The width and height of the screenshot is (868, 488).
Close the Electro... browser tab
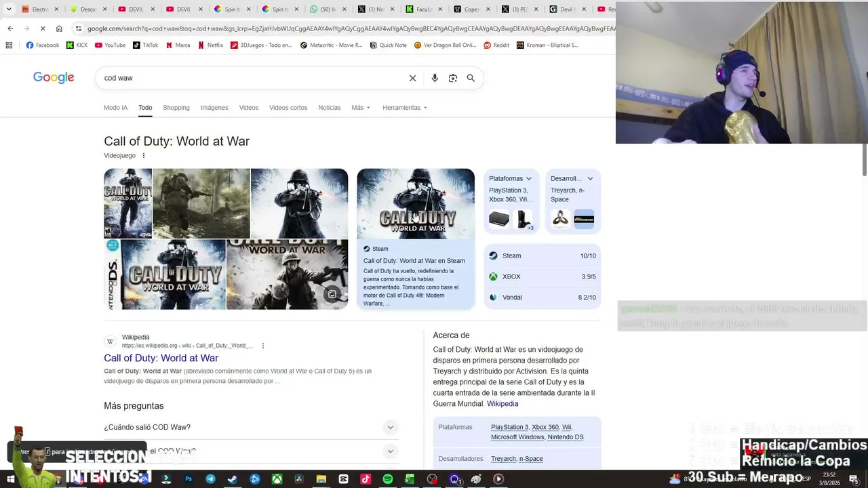[x=57, y=9]
